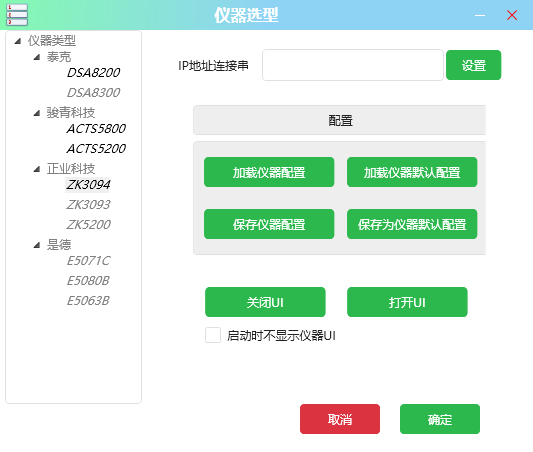Click the 打开UI button
Viewport: 533px width, 452px height.
click(x=407, y=302)
